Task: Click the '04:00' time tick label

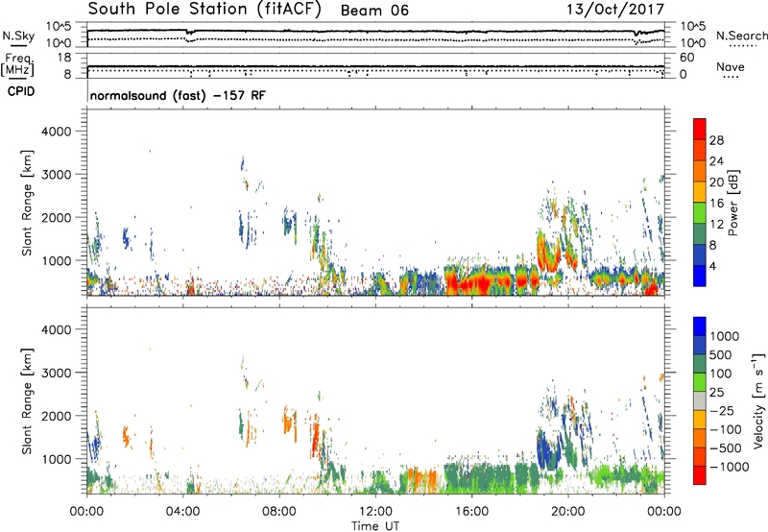Action: [x=182, y=512]
